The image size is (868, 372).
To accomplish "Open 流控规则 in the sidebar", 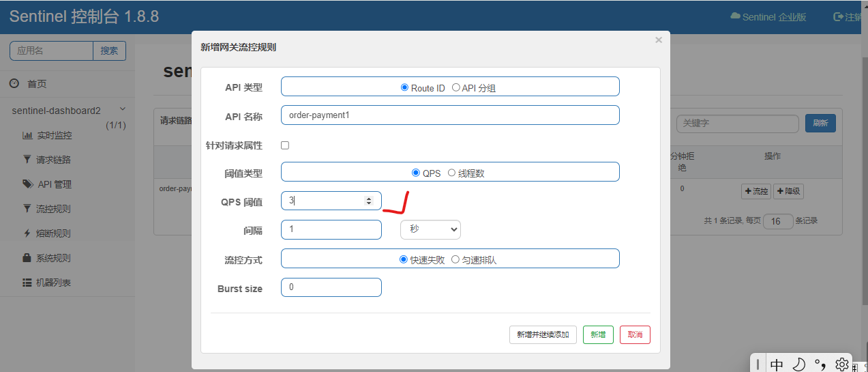I will coord(53,209).
